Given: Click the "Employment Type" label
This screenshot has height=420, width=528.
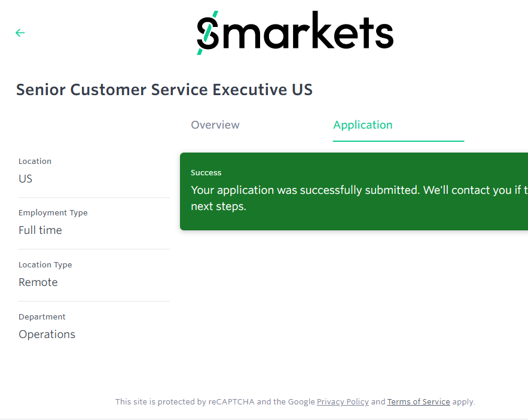Looking at the screenshot, I should [x=53, y=213].
